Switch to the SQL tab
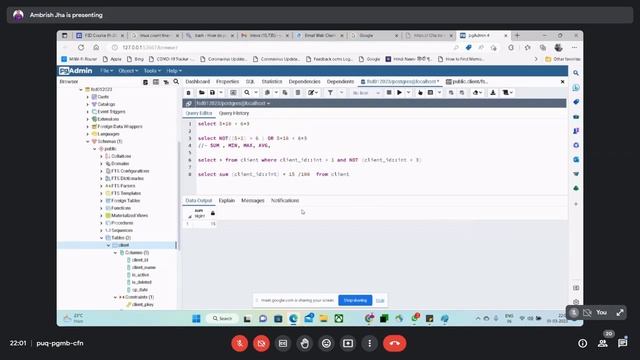640x360 pixels. tap(250, 82)
